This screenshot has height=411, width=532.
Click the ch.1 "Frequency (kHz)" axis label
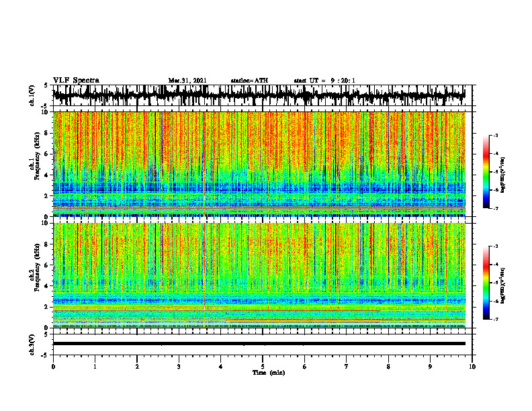click(36, 156)
